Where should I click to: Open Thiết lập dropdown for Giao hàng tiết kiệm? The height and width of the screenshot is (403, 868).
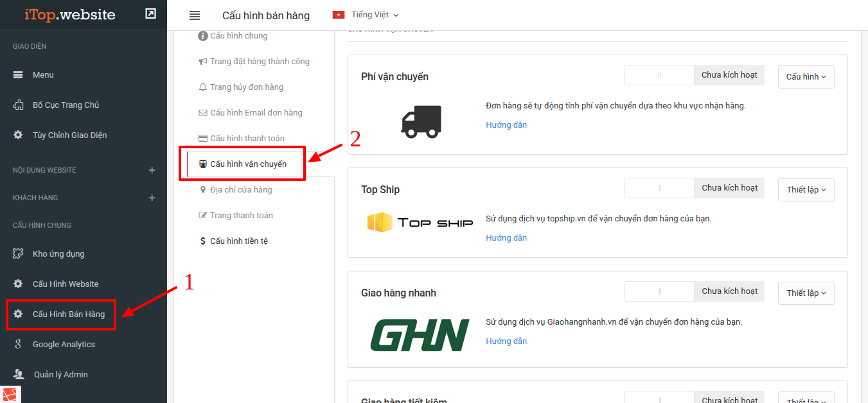coord(806,398)
